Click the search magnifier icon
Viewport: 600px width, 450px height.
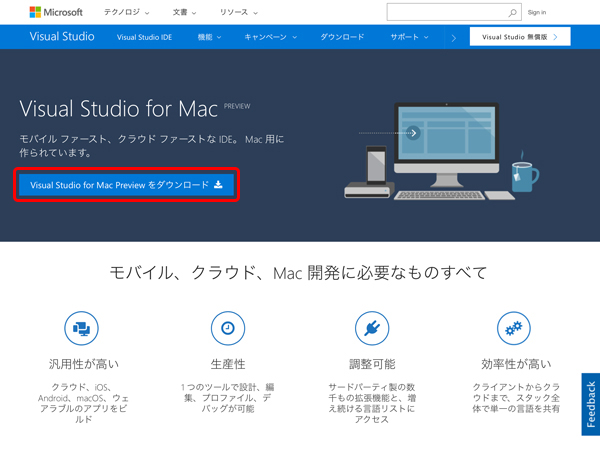tap(512, 13)
